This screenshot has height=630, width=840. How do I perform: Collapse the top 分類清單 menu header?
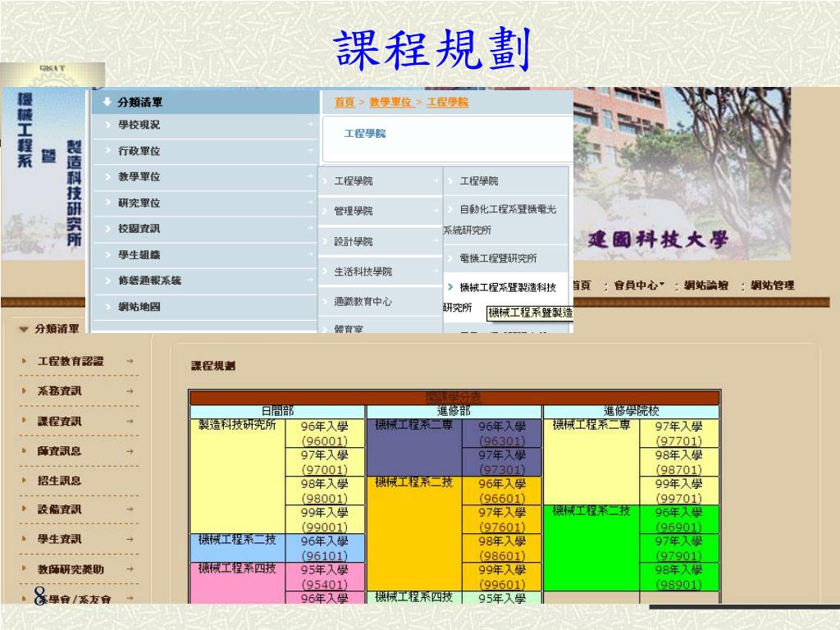(206, 102)
